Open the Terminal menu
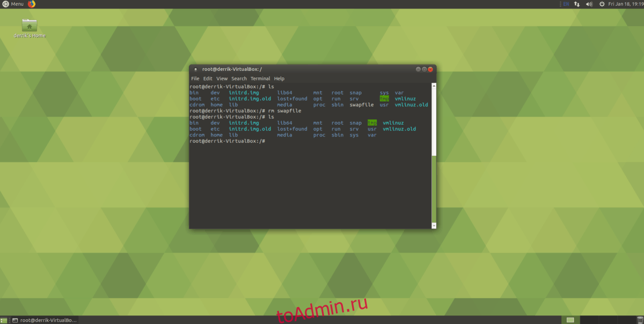Screen dimensions: 644x324 260,78
